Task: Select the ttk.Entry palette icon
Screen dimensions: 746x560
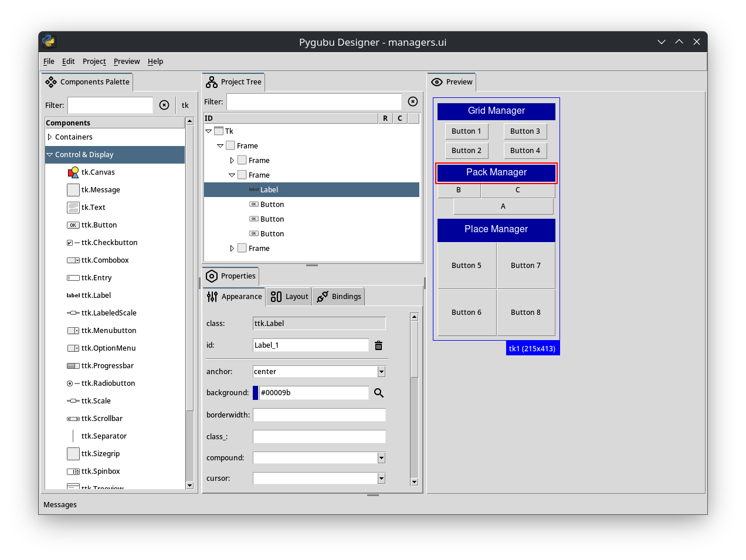Action: coord(73,278)
